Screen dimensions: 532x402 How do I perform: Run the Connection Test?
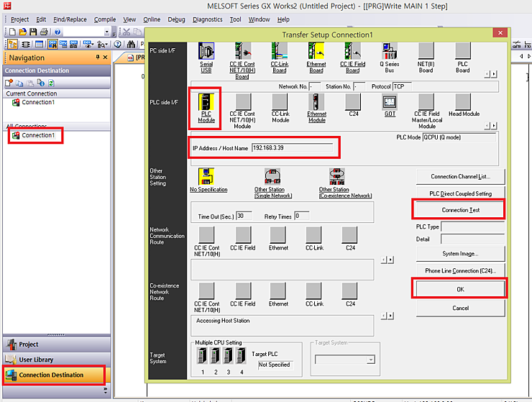click(460, 210)
